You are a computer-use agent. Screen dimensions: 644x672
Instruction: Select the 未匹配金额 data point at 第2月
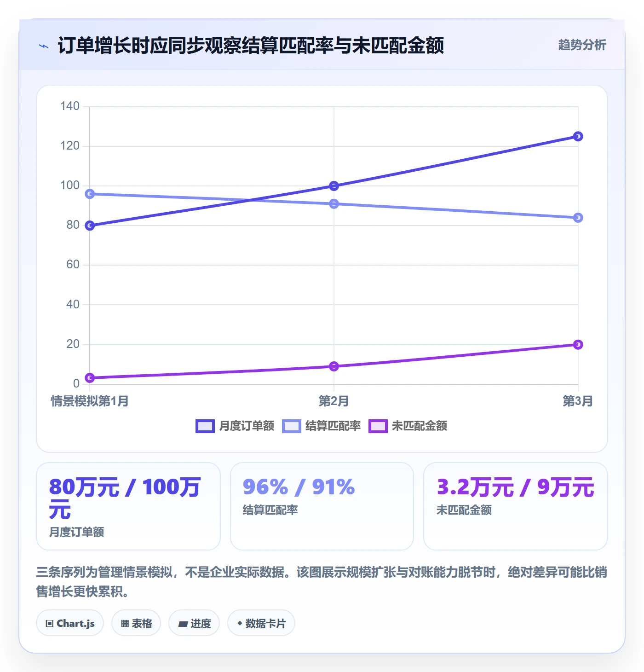coord(334,366)
